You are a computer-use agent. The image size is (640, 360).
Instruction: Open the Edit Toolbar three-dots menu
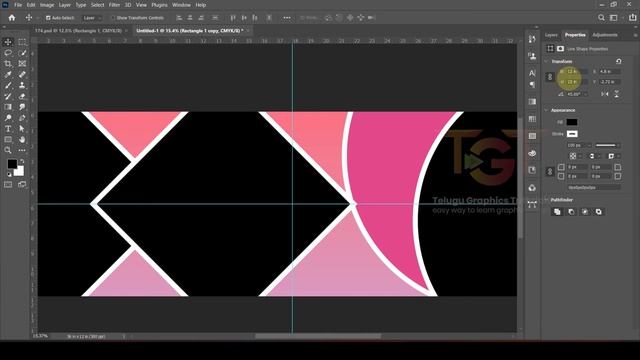click(22, 150)
